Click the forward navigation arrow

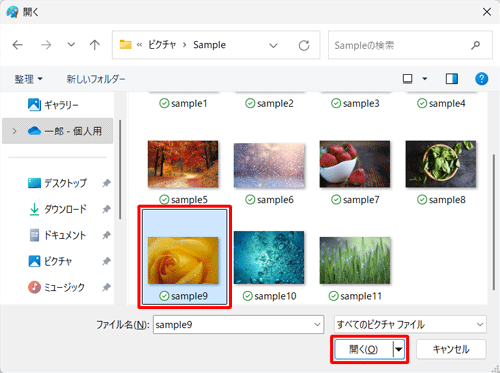(46, 45)
